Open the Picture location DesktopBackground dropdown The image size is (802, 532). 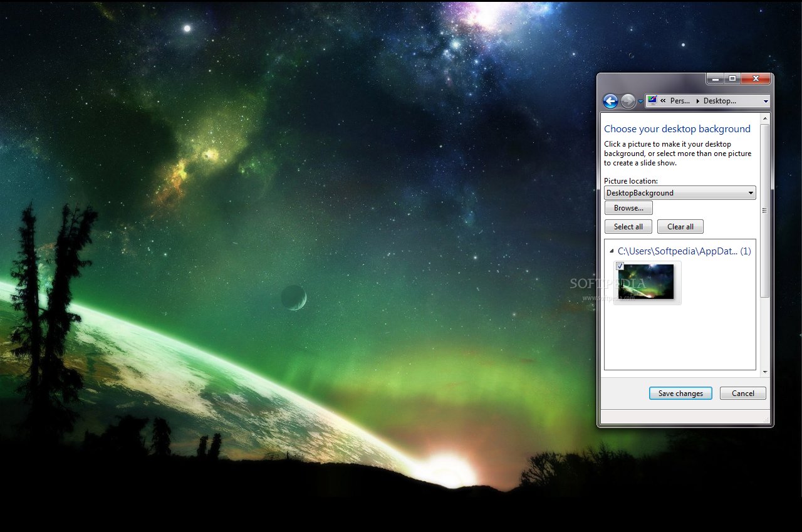680,193
